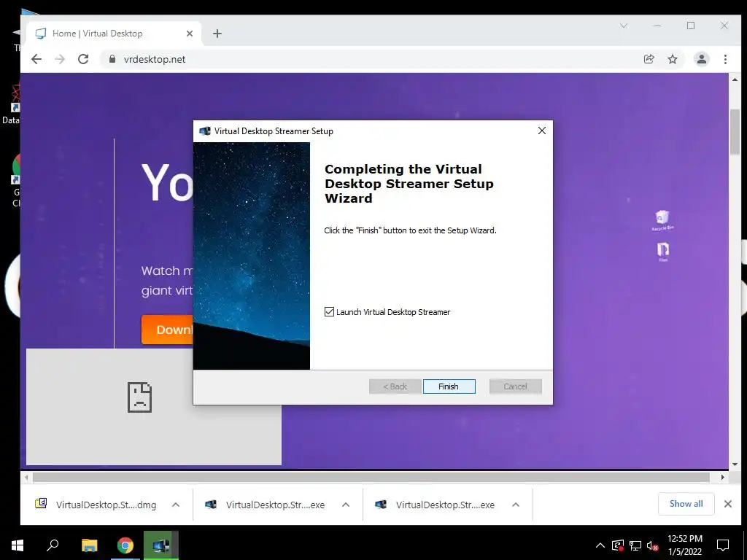Image resolution: width=747 pixels, height=560 pixels.
Task: Open the notification center icon
Action: tap(723, 545)
